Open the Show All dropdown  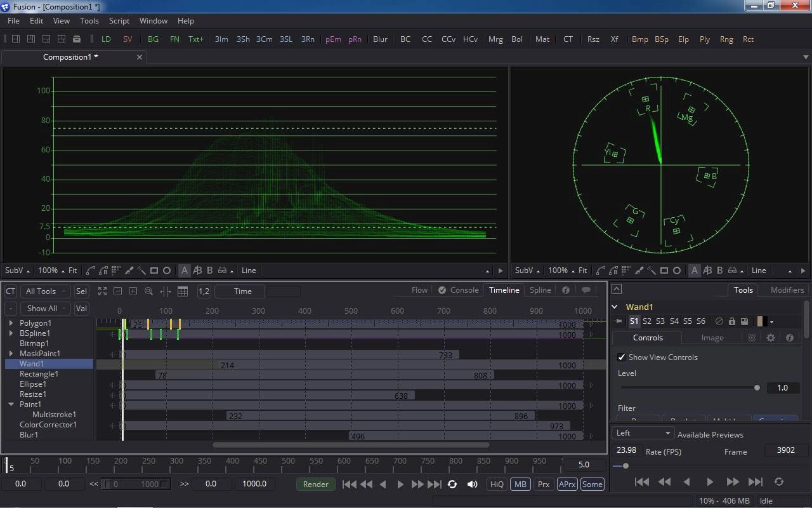pyautogui.click(x=45, y=308)
